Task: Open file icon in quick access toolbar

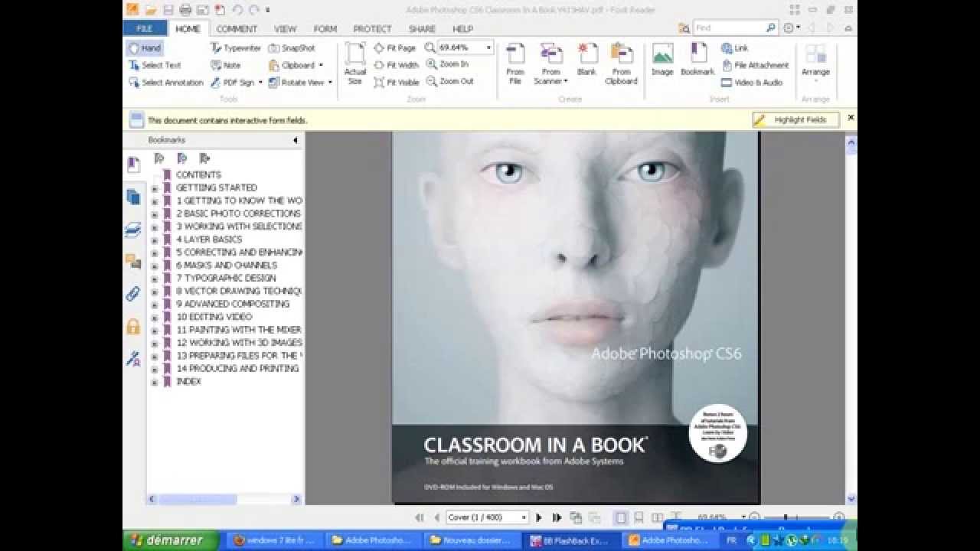Action: pyautogui.click(x=151, y=10)
